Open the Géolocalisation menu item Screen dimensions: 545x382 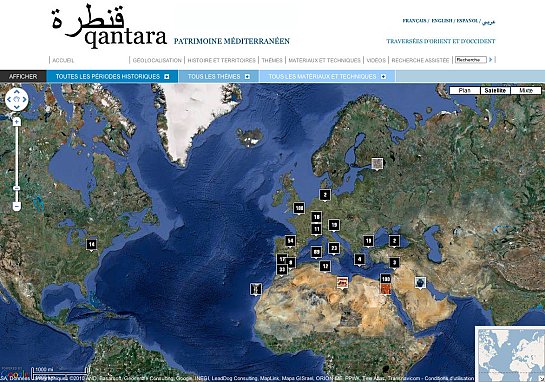(157, 60)
